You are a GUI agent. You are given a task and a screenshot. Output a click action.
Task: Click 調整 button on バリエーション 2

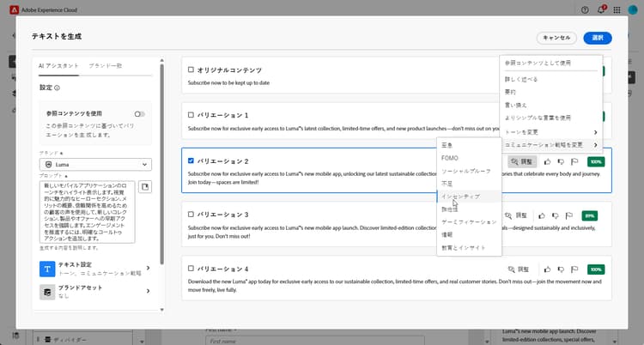click(522, 162)
